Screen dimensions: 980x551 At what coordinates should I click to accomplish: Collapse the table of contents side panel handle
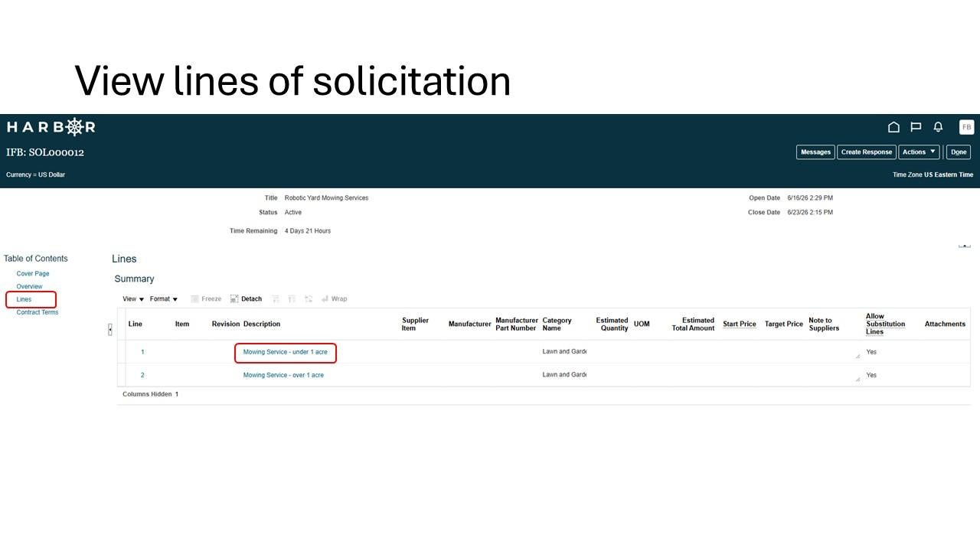tap(109, 329)
